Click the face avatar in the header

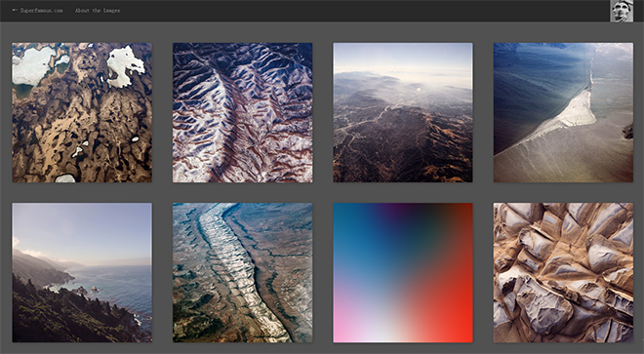coord(622,11)
